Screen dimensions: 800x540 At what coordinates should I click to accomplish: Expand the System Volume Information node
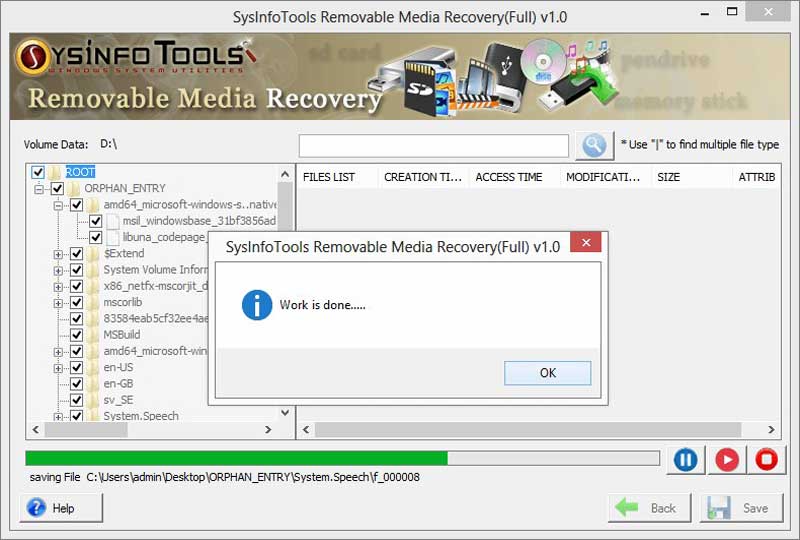coord(58,271)
